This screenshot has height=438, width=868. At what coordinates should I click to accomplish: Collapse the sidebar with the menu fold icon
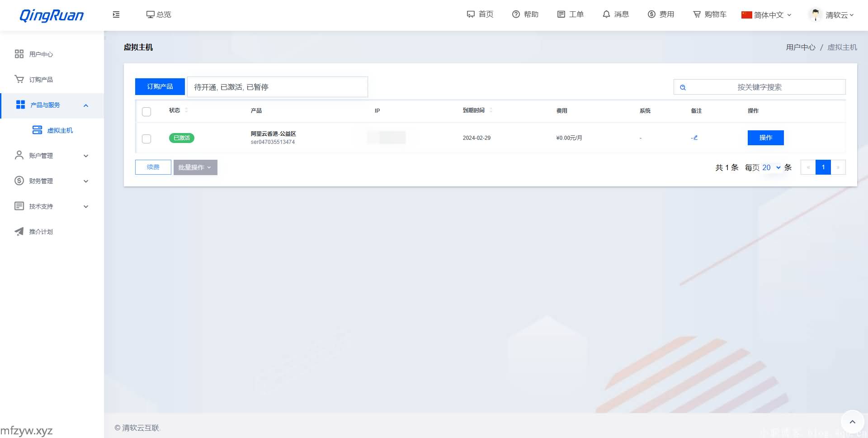pyautogui.click(x=116, y=14)
